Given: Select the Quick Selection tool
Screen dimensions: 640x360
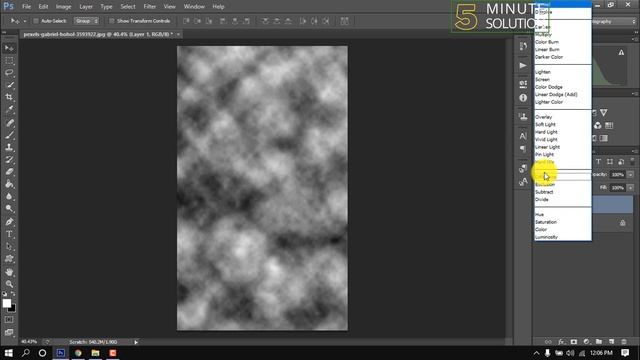Looking at the screenshot, I should click(x=9, y=85).
